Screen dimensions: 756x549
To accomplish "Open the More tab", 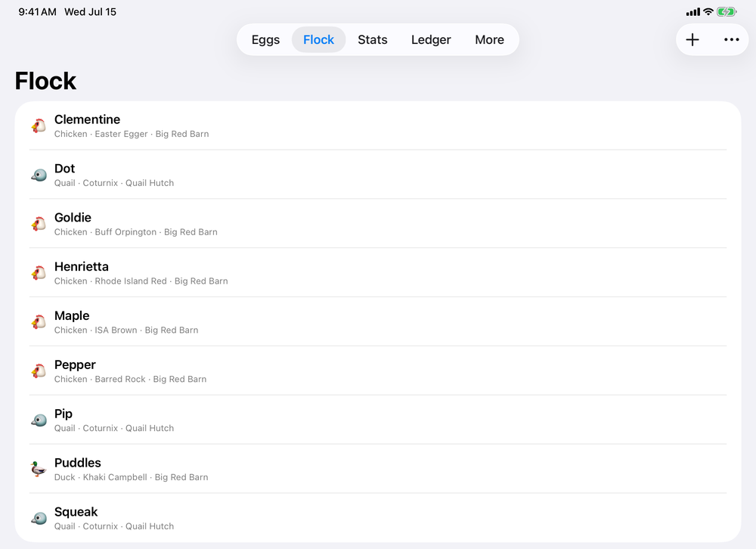I will click(489, 39).
